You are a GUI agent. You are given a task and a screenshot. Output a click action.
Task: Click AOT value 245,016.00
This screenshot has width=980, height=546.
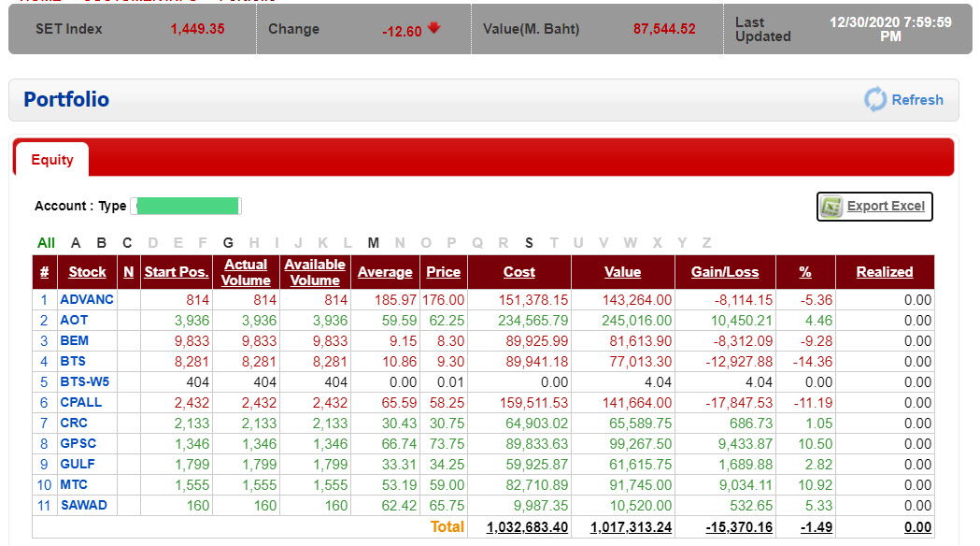click(637, 321)
